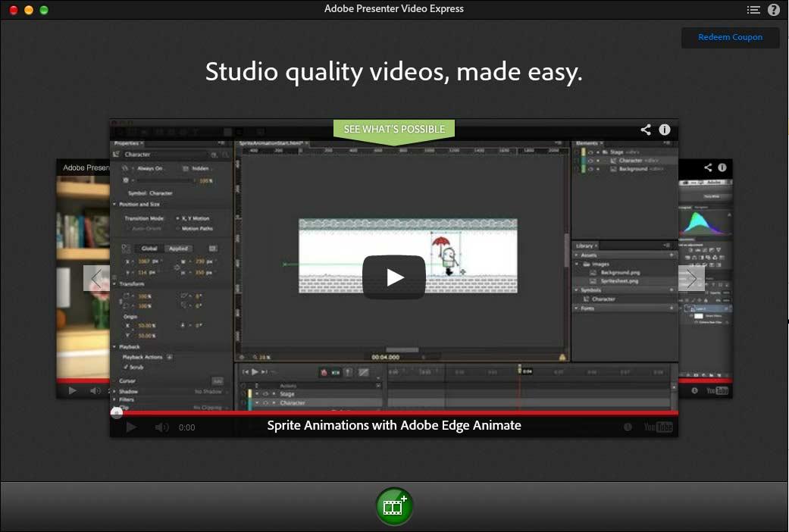The width and height of the screenshot is (789, 532).
Task: Open the projects list icon in title bar
Action: coord(753,10)
